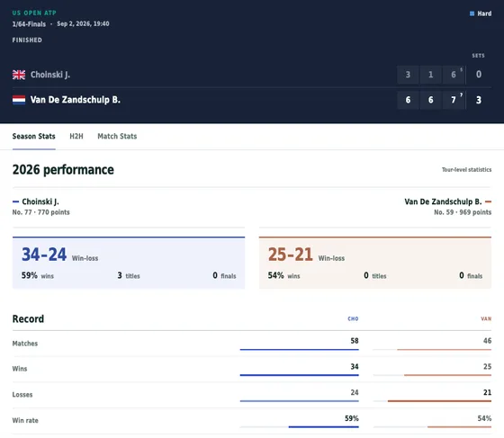The image size is (504, 438).
Task: Click the 3 titles value in blue card
Action: click(x=129, y=275)
